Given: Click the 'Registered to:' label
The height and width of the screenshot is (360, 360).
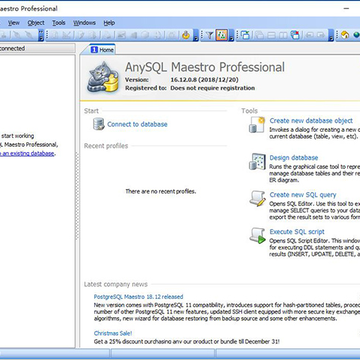Looking at the screenshot, I should coord(146,88).
